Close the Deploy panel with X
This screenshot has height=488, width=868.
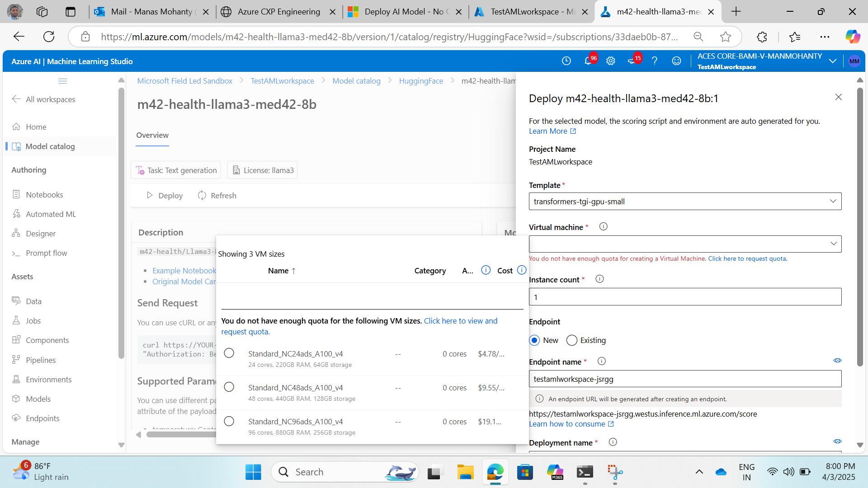tap(838, 98)
